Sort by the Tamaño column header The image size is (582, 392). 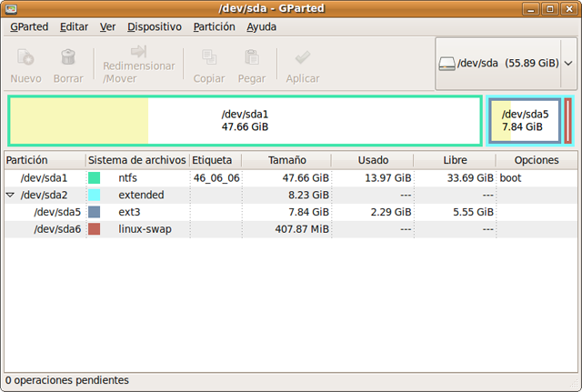pos(287,160)
